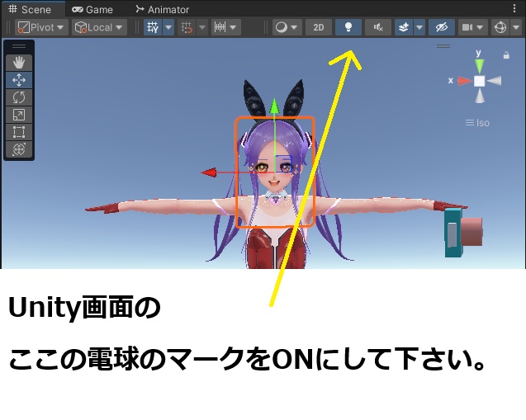Click the camera gizmo object in scene
Viewport: 526px width, 420px height.
463,233
